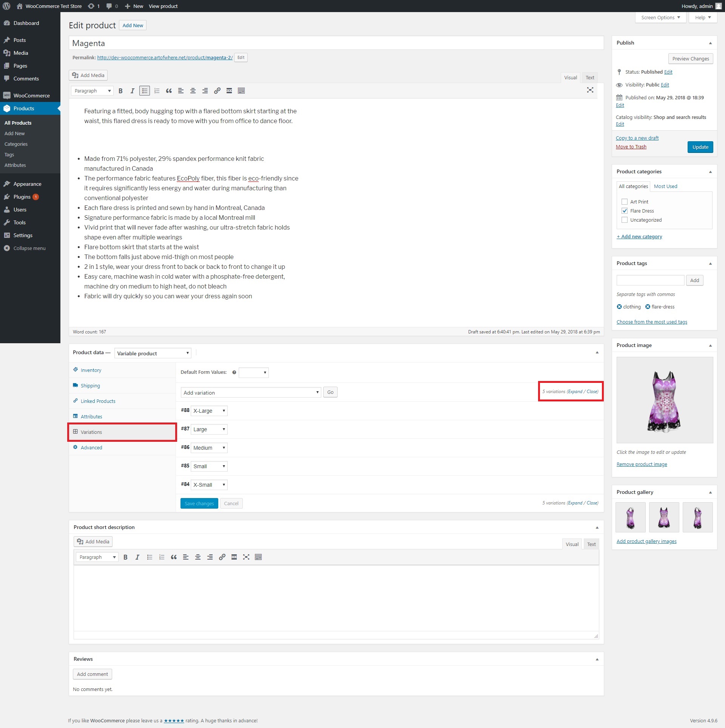The image size is (725, 728).
Task: Align text left in main editor
Action: click(181, 91)
